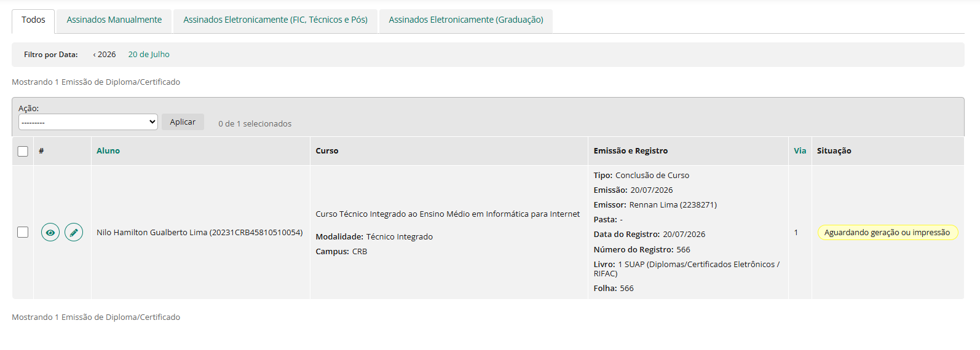The image size is (980, 350).
Task: Click the 0 de 1 selecionados counter
Action: coord(255,124)
